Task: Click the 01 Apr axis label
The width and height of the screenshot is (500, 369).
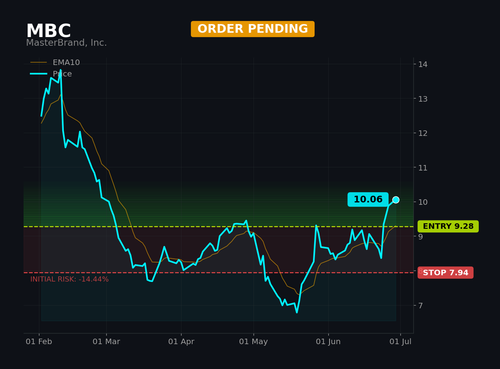Action: tap(181, 342)
